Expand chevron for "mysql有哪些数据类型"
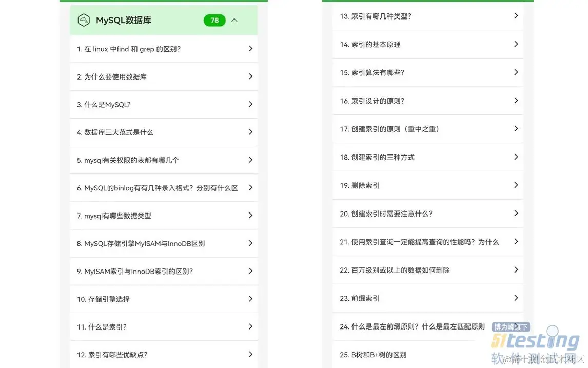This screenshot has width=588, height=368. point(250,216)
